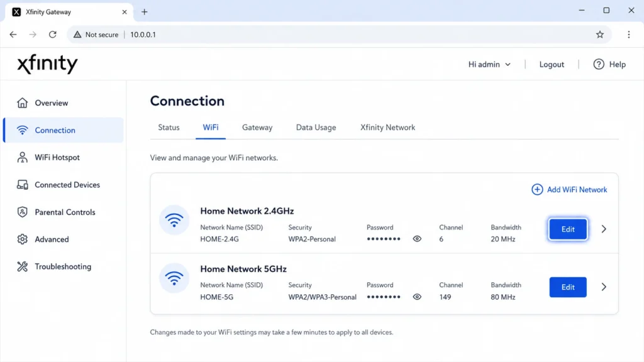Select the Xfinity Gateway browser tab
The width and height of the screenshot is (644, 362).
coord(69,12)
